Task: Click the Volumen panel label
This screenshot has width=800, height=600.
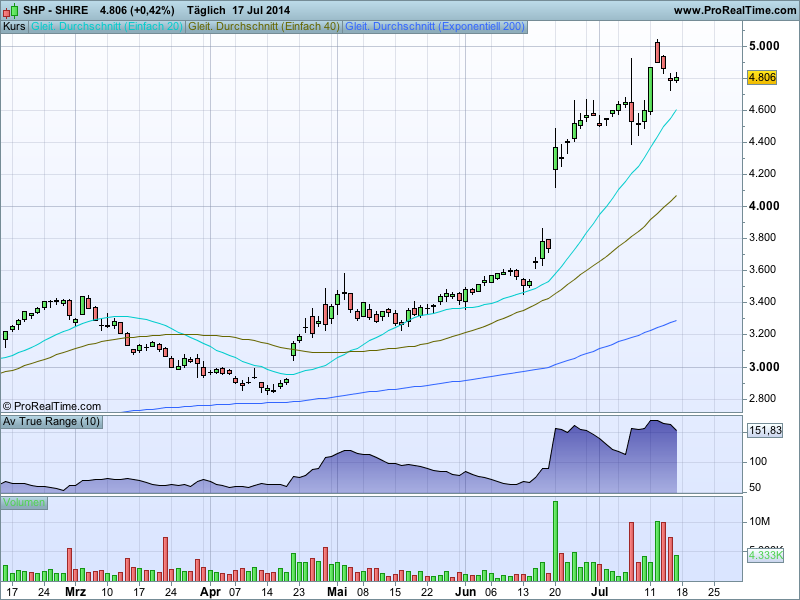Action: [x=24, y=503]
